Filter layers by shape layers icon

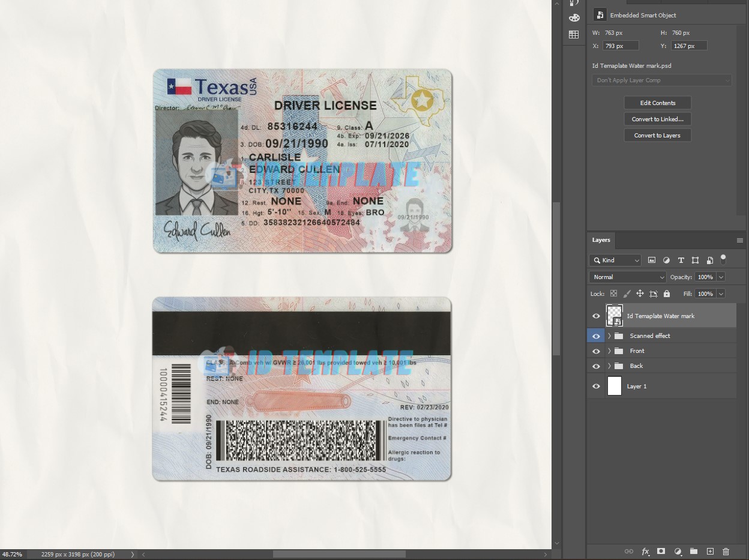pos(695,260)
